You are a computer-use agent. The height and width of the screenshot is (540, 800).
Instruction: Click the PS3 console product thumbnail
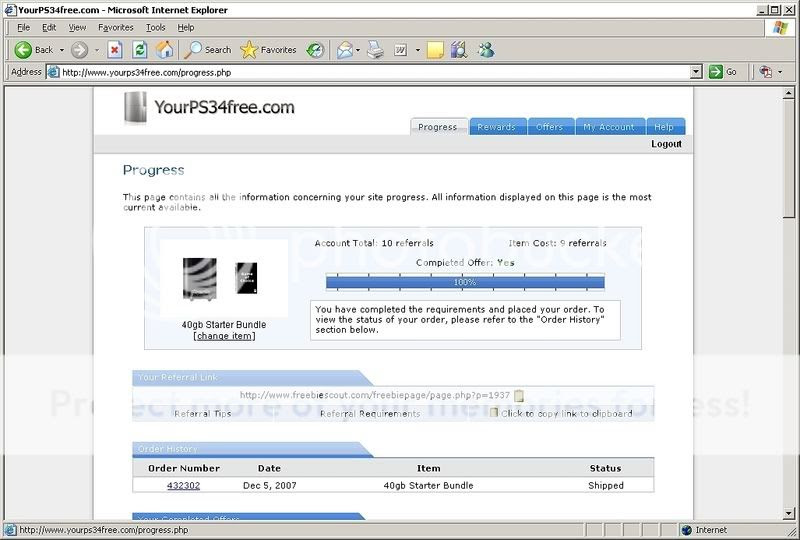coord(199,279)
